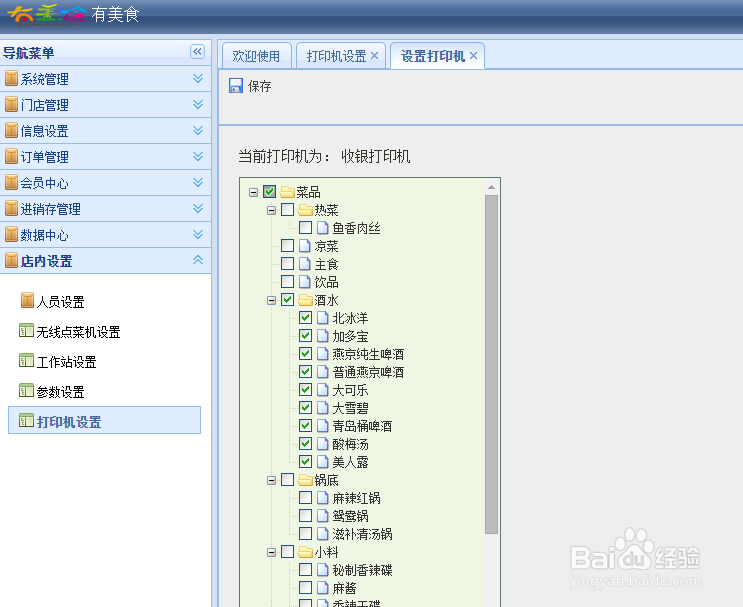Check the 鸳鸯锅 checkbox
This screenshot has height=607, width=743.
click(306, 516)
